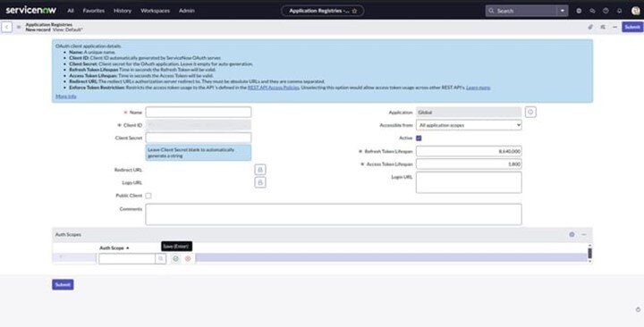Open the Workspaces menu

155,11
